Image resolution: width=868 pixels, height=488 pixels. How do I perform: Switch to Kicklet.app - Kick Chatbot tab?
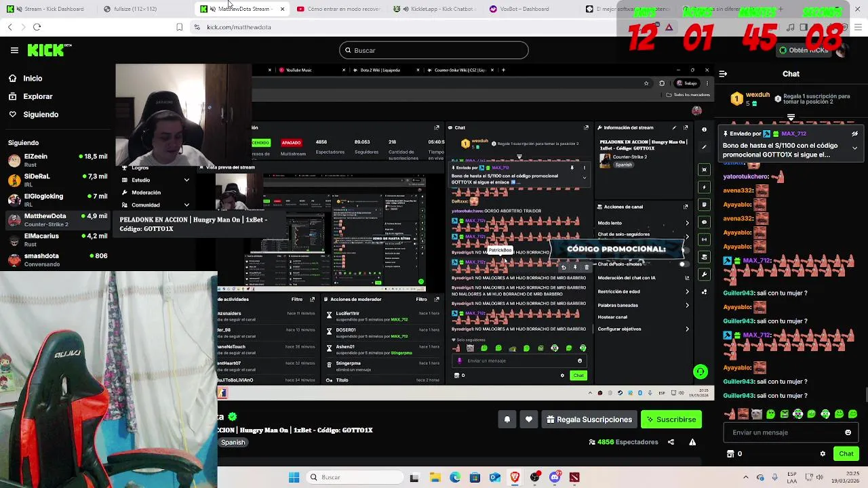tap(434, 9)
